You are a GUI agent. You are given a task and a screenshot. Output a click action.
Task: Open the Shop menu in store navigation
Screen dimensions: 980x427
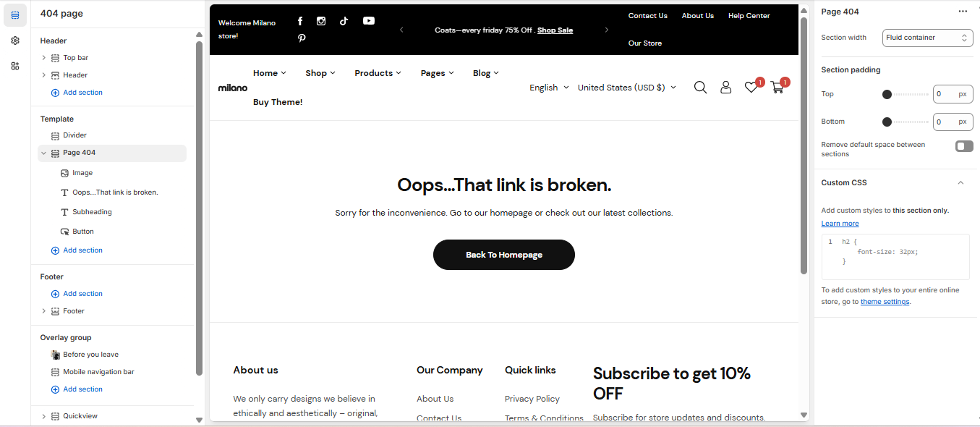[320, 73]
